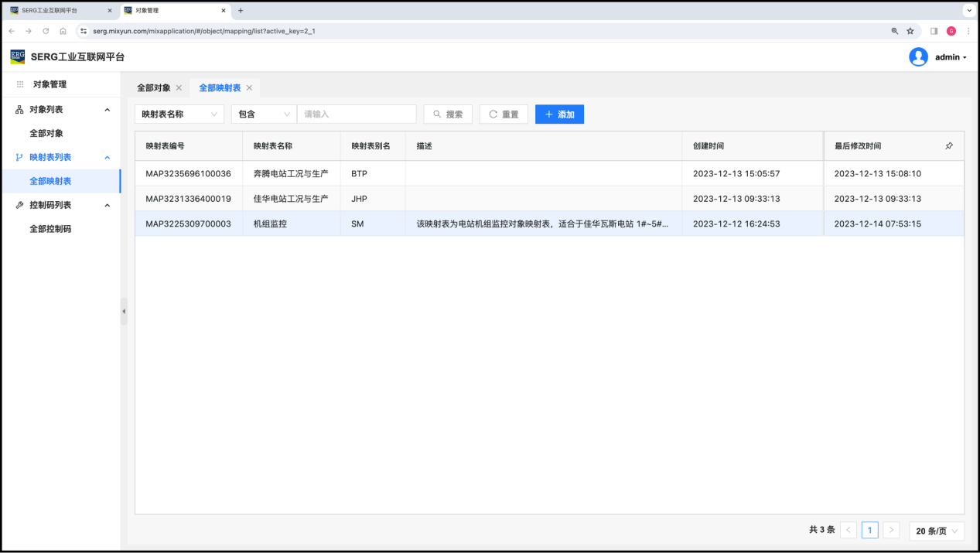Open the 包含 condition dropdown
The height and width of the screenshot is (553, 980).
pyautogui.click(x=264, y=114)
